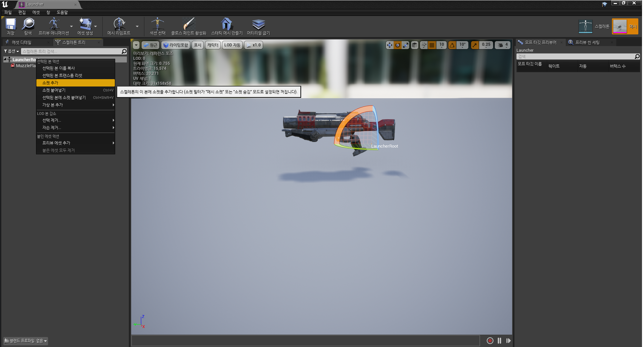The width and height of the screenshot is (644, 347).
Task: Click the Lit (라이팅포함) view mode button
Action: (x=176, y=45)
